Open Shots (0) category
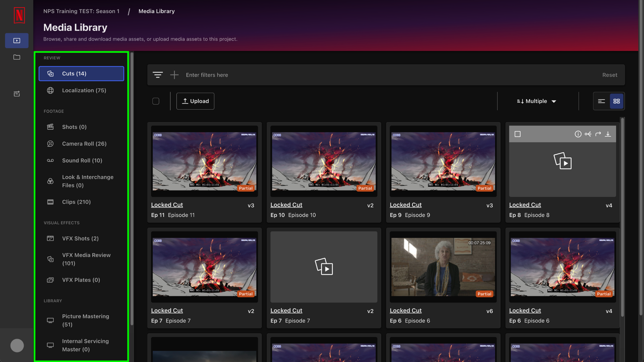644x362 pixels. click(x=81, y=127)
